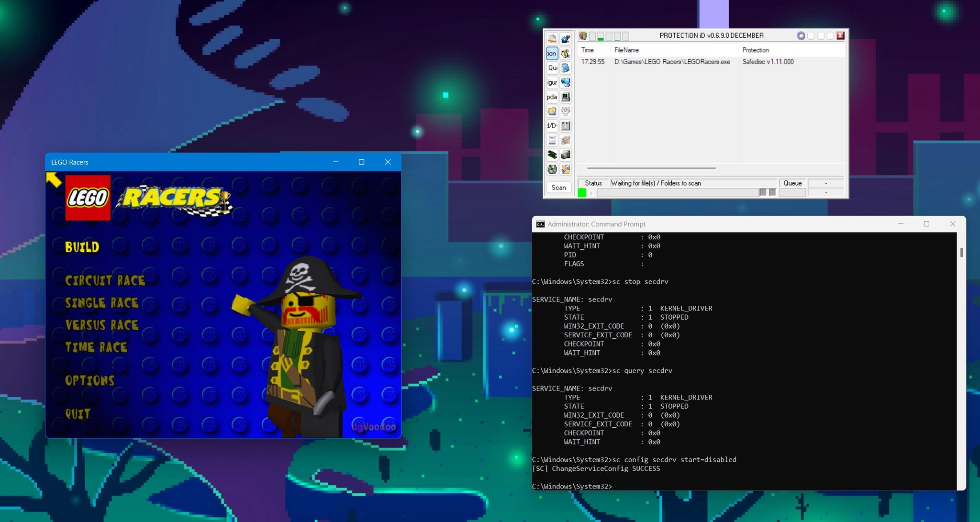Click the shield icon in Protection ID title bar
The height and width of the screenshot is (522, 980).
point(583,36)
